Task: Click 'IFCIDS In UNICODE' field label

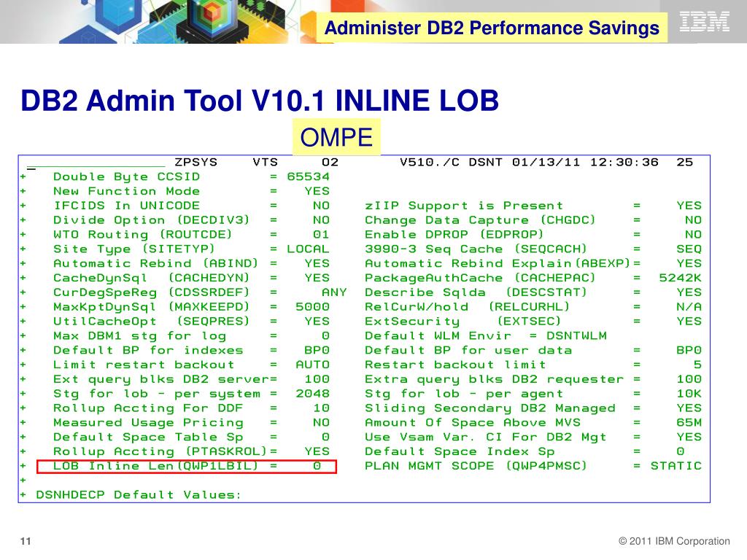Action: click(126, 206)
